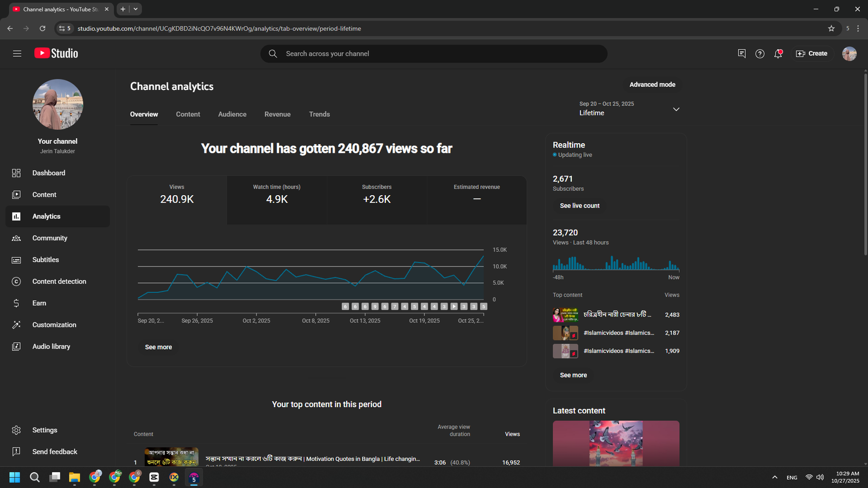
Task: Open a new browser tab
Action: coord(123,9)
